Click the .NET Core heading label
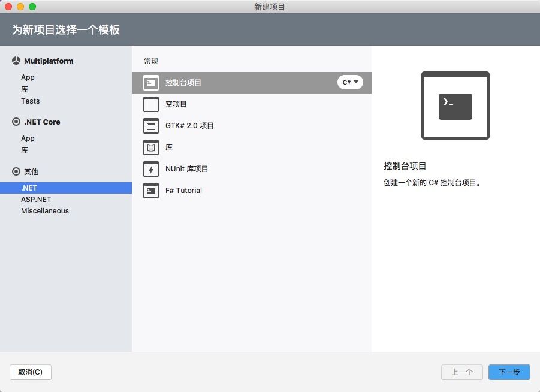This screenshot has width=540, height=392. (42, 122)
